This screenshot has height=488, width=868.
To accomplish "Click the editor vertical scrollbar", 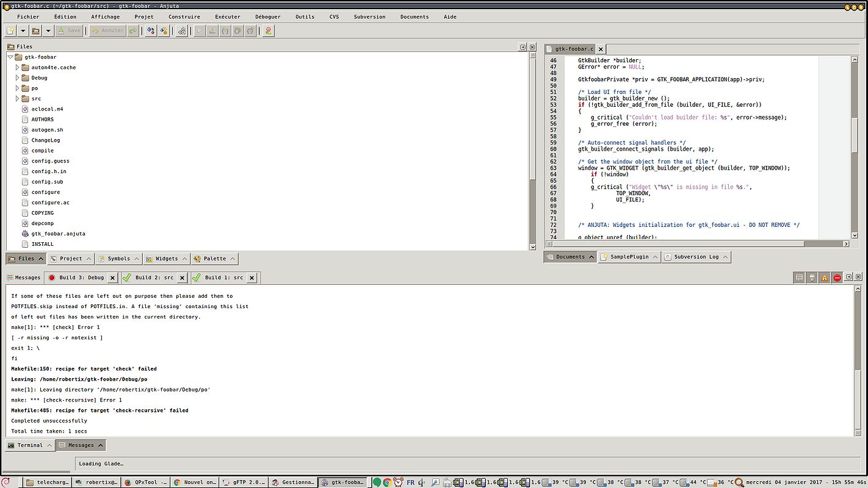I will pos(855,148).
